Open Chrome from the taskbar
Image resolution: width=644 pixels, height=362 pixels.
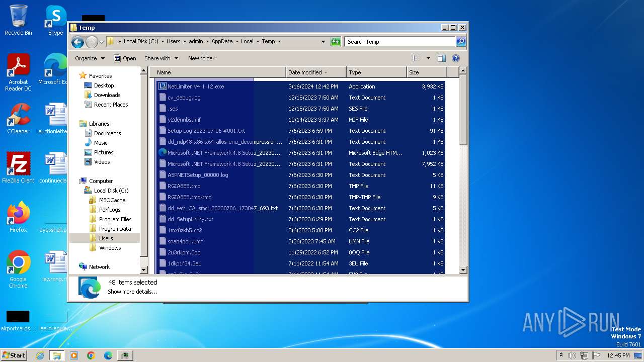(91, 355)
